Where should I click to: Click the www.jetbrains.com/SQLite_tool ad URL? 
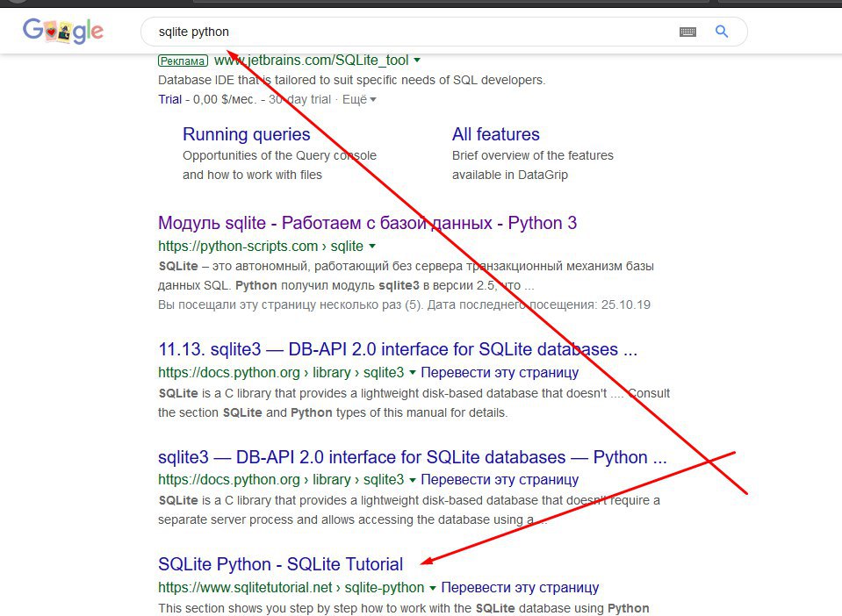tap(312, 60)
